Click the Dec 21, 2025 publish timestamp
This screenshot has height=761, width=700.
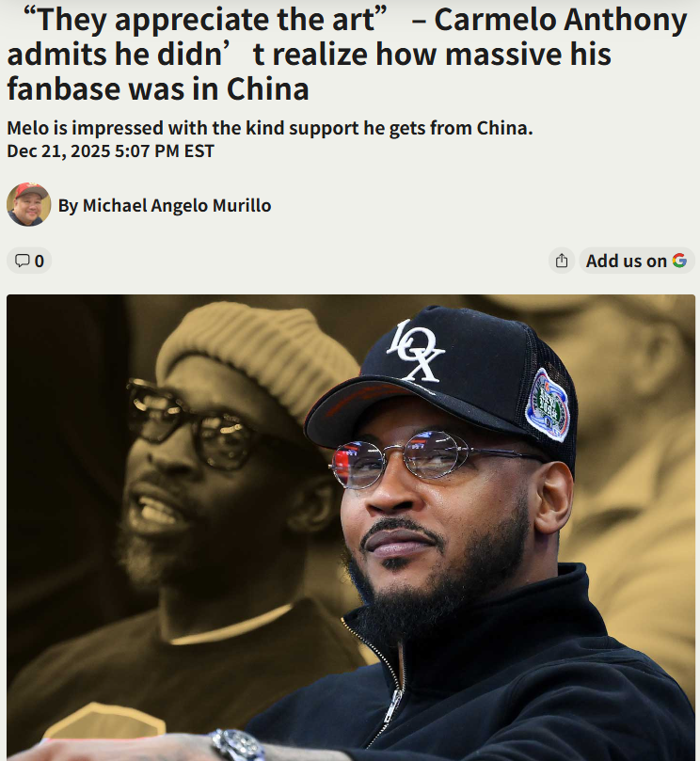point(110,151)
